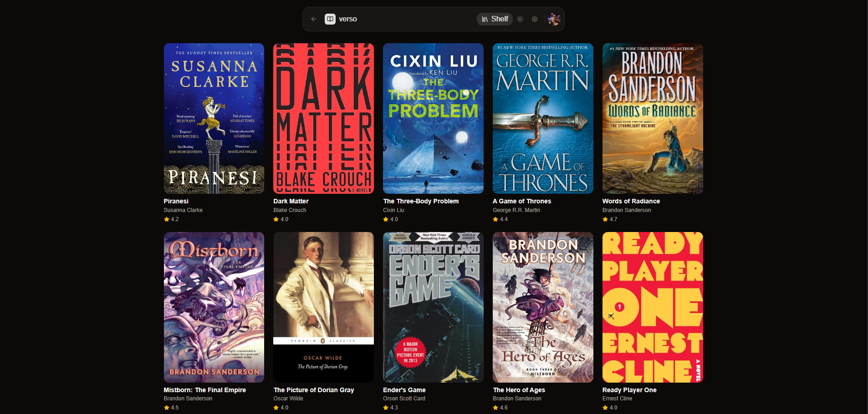
Task: Open The Hero of Ages cover
Action: [543, 307]
